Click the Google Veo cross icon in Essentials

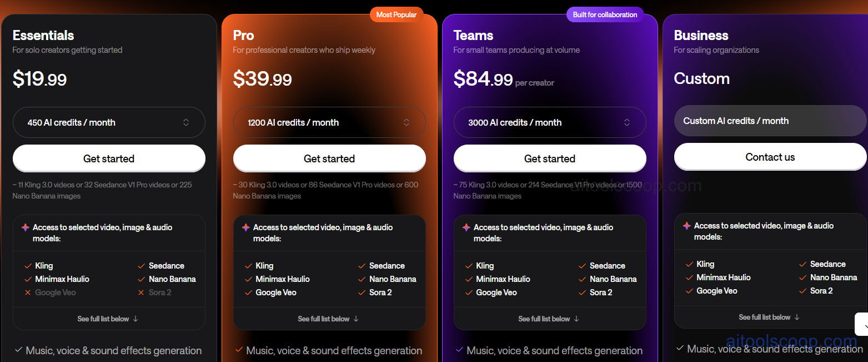tap(27, 292)
